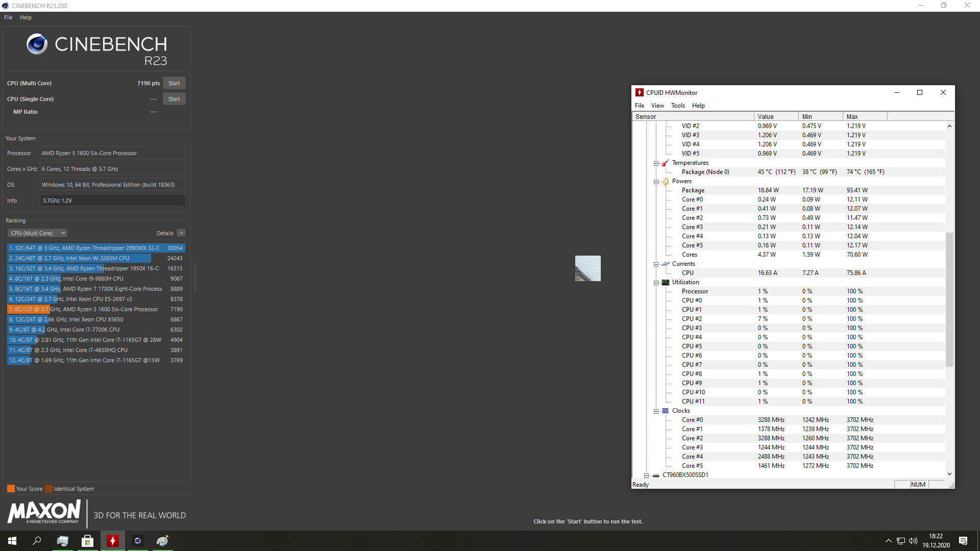The width and height of the screenshot is (980, 551).
Task: Open the taskbar search magnifier
Action: click(37, 541)
